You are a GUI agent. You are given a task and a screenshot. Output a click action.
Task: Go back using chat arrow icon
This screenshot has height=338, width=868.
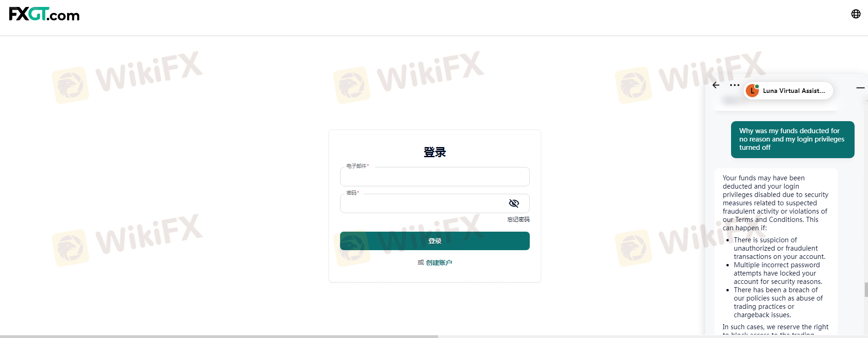[x=716, y=85]
